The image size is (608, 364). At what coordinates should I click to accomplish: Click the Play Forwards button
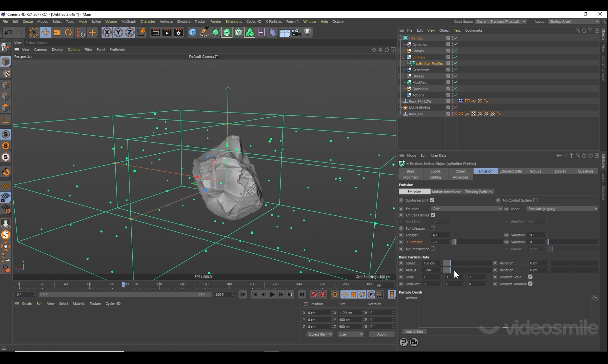pos(272,294)
